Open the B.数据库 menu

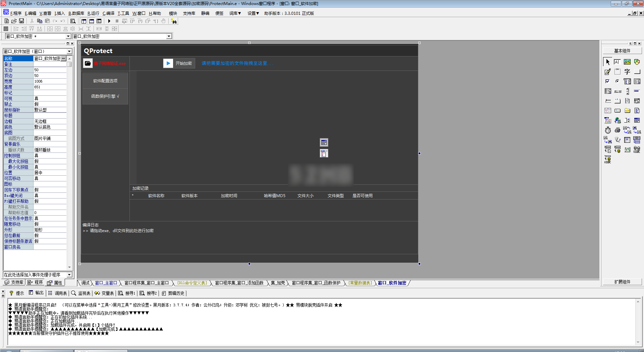coord(76,13)
